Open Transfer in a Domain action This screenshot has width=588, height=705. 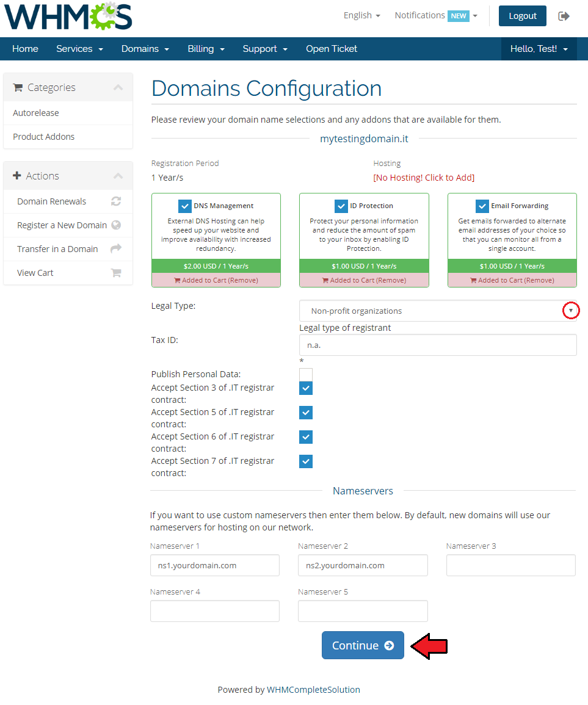point(68,249)
